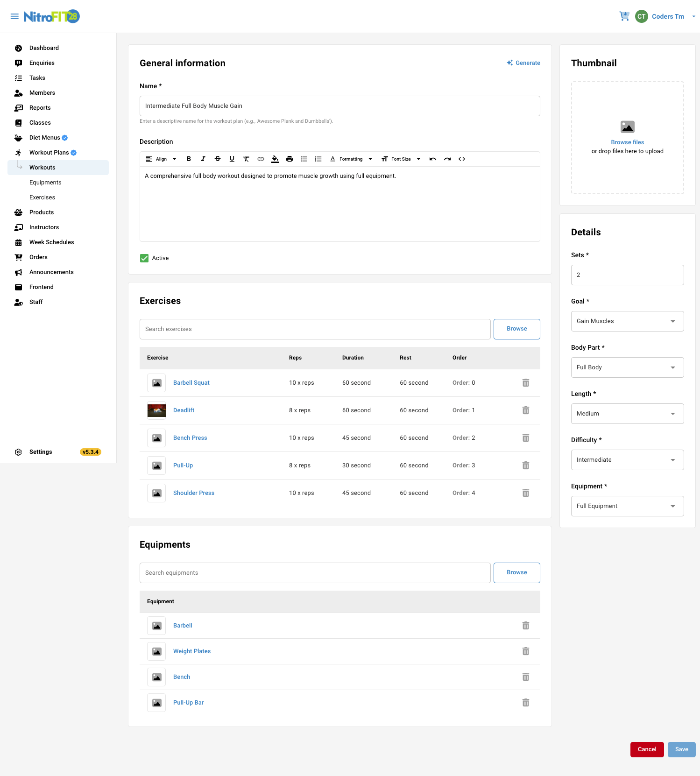Expand the Difficulty dropdown

pos(627,460)
